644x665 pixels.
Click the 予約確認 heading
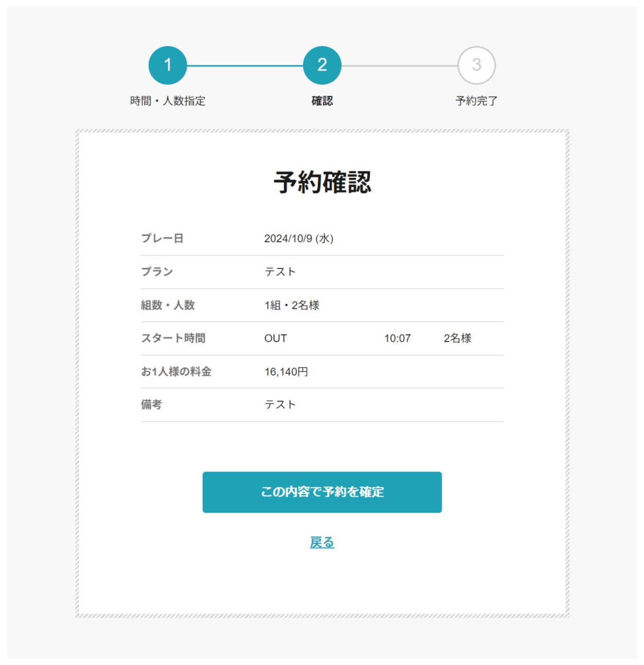coord(322,182)
